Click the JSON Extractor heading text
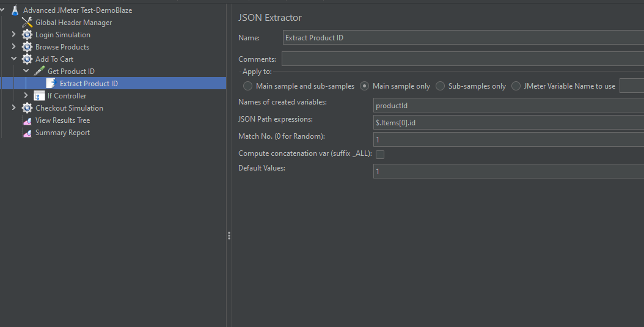This screenshot has width=644, height=327. coord(270,17)
